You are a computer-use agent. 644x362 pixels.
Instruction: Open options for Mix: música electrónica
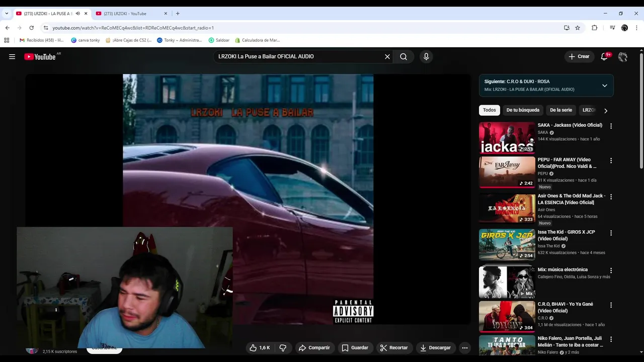pos(611,270)
